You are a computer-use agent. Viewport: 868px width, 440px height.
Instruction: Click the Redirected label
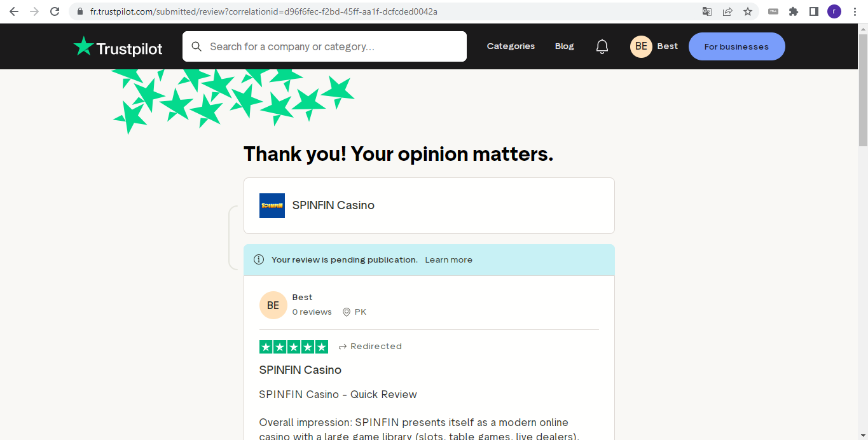pyautogui.click(x=376, y=347)
